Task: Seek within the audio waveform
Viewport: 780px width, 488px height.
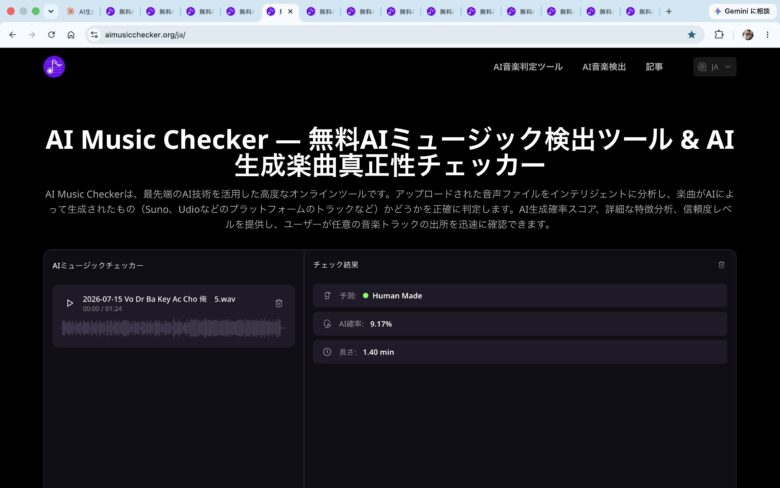Action: pyautogui.click(x=173, y=328)
